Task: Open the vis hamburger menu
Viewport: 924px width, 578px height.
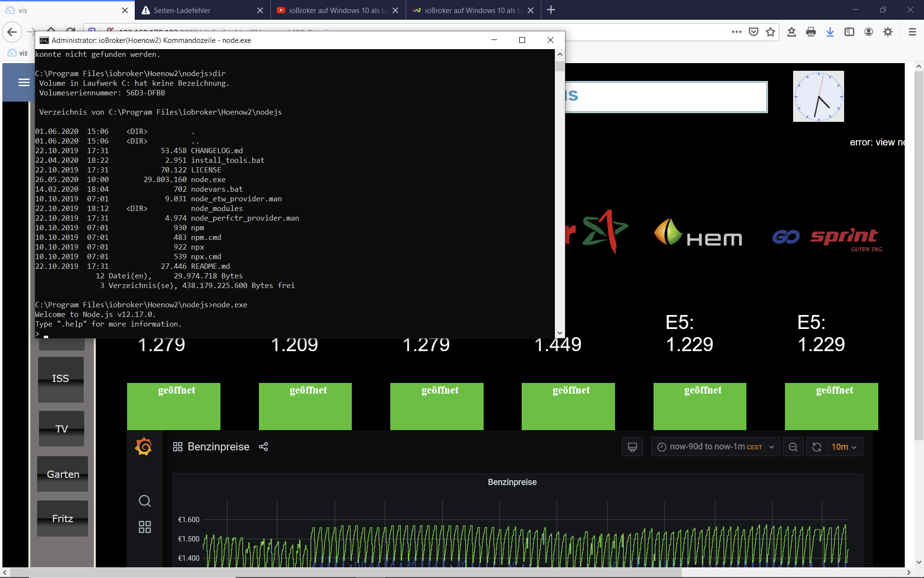Action: point(24,82)
